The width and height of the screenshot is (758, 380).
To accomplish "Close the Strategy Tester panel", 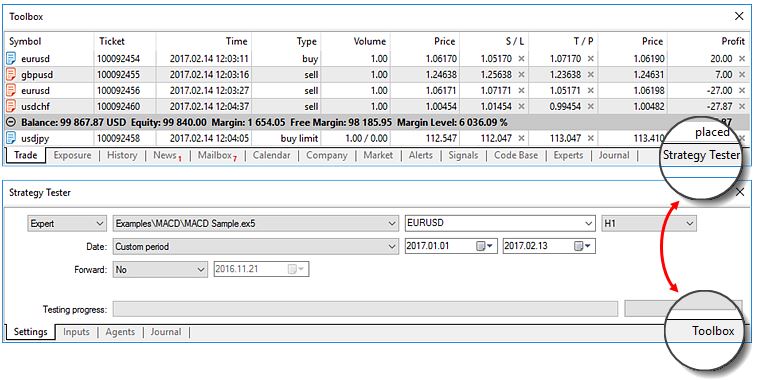I will point(740,192).
